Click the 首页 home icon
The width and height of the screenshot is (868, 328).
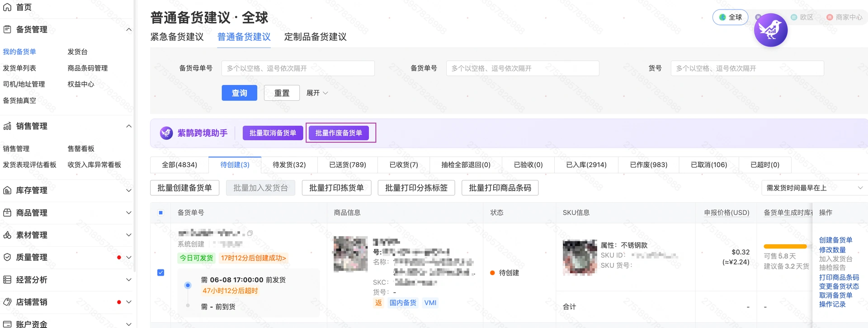(x=7, y=7)
